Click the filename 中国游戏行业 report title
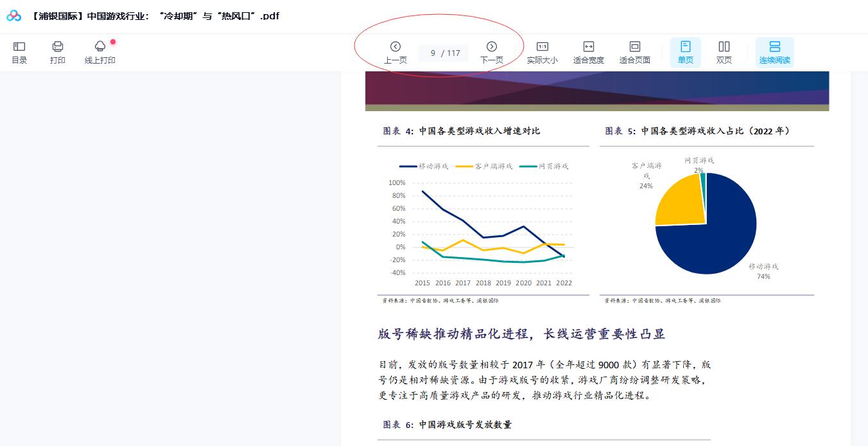This screenshot has width=868, height=446. tap(154, 15)
